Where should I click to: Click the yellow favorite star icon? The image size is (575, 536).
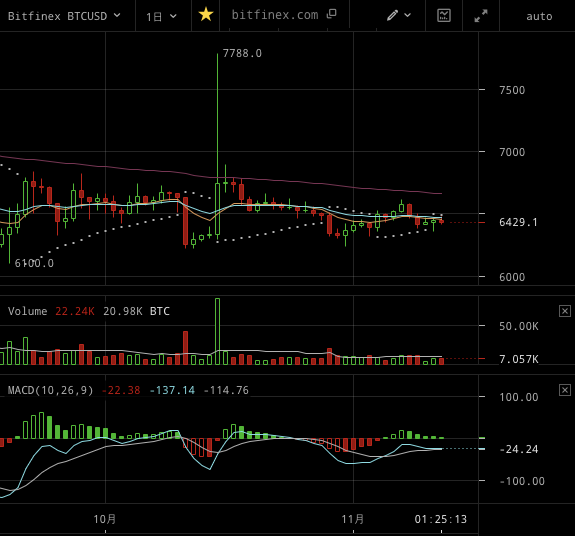206,15
